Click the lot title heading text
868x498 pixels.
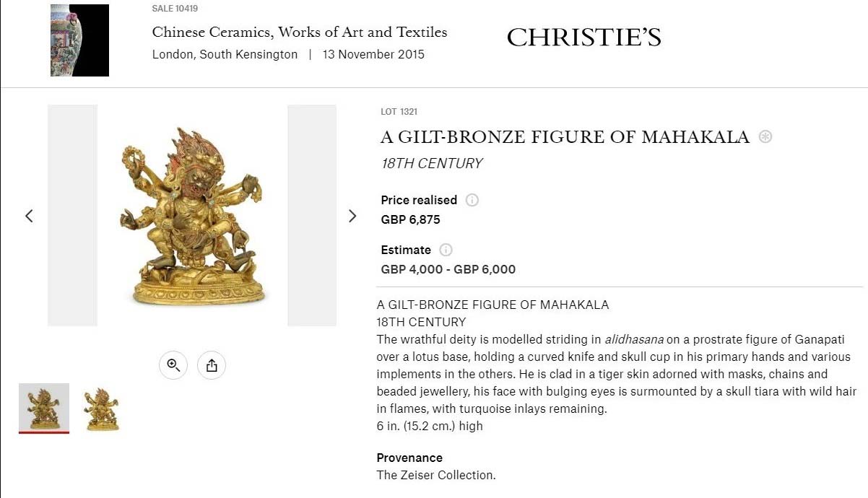tap(565, 136)
